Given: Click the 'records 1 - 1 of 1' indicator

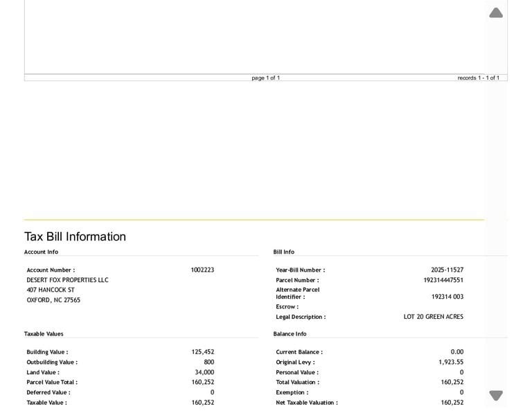Looking at the screenshot, I should coord(478,78).
